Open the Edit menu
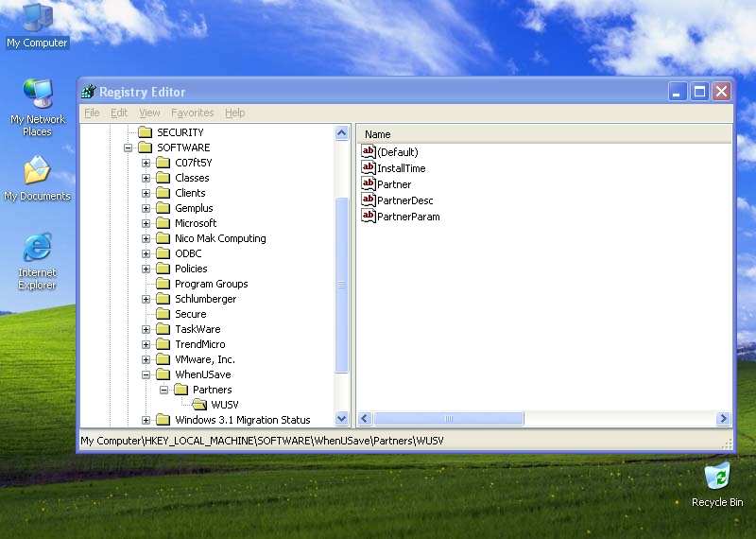 click(119, 113)
